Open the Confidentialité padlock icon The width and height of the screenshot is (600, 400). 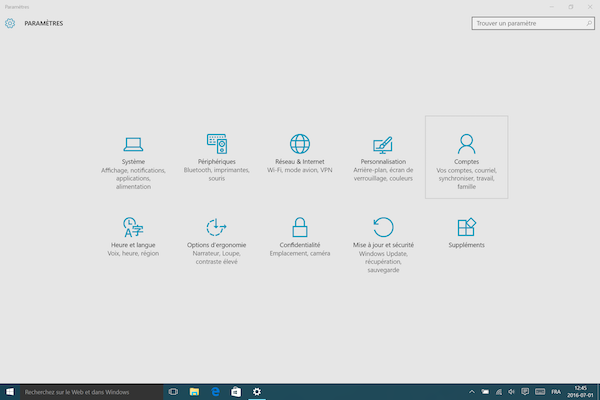coord(300,227)
